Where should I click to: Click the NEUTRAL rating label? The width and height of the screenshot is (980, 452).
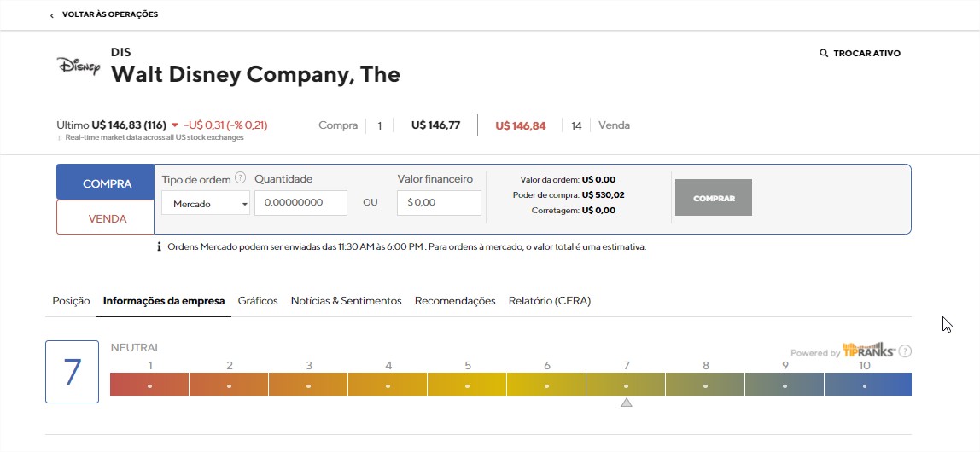coord(136,348)
